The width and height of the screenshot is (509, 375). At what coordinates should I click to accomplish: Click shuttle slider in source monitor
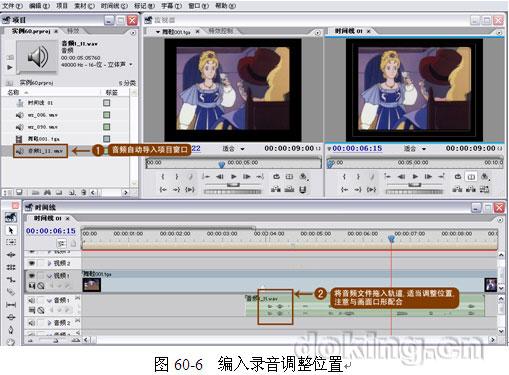[233, 185]
